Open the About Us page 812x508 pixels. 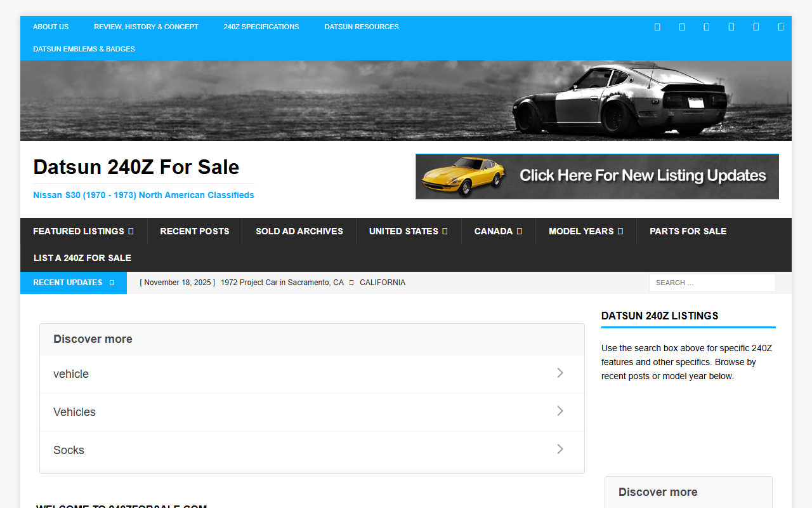coord(51,27)
